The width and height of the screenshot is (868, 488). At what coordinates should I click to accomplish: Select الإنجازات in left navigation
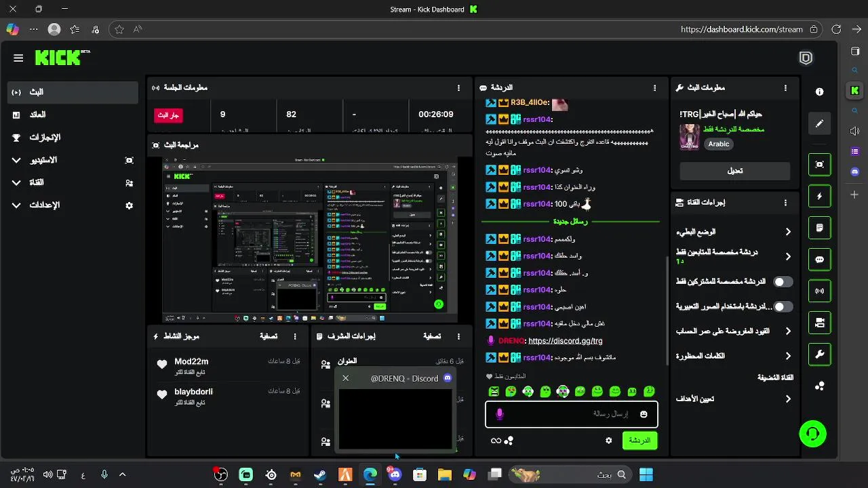(73, 138)
